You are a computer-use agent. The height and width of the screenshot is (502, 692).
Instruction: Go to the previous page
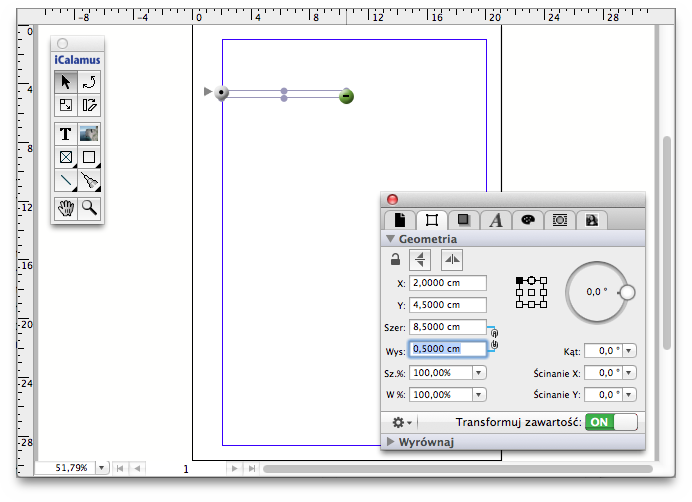pos(137,468)
